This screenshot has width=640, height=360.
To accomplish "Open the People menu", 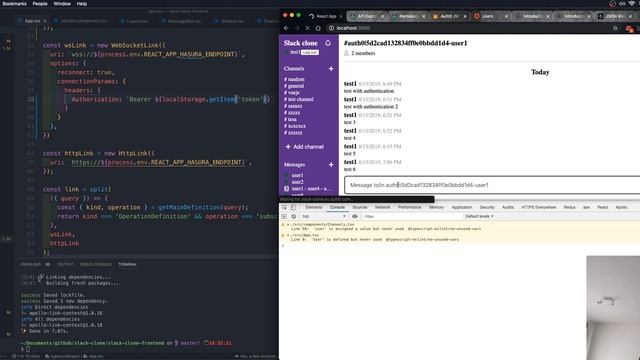I will [40, 4].
